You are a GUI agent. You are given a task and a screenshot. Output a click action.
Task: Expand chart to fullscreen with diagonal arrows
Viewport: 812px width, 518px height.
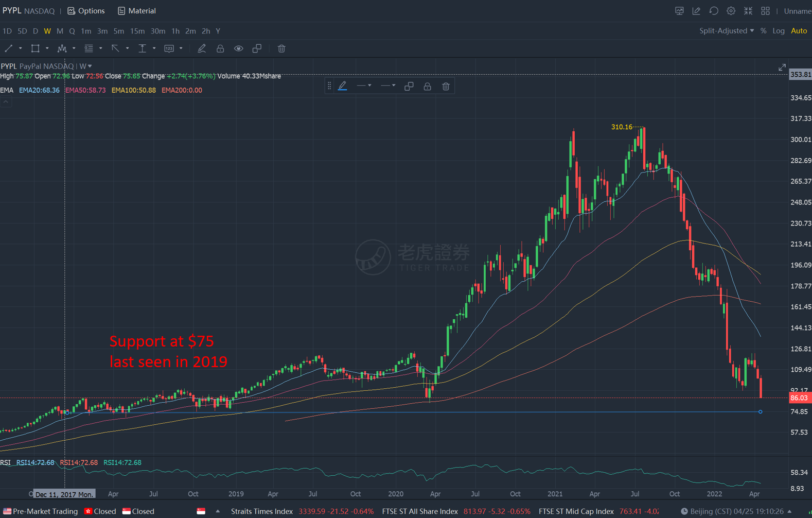782,67
